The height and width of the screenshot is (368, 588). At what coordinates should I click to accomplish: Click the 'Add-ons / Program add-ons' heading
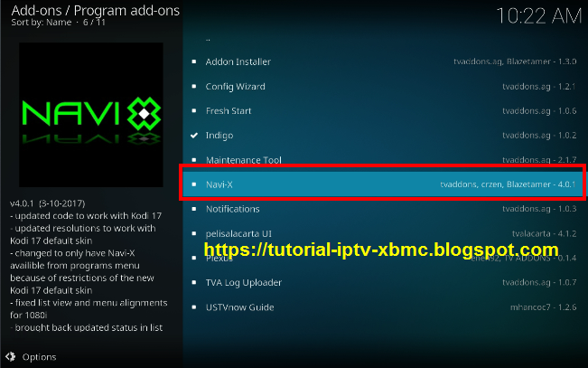pos(96,11)
